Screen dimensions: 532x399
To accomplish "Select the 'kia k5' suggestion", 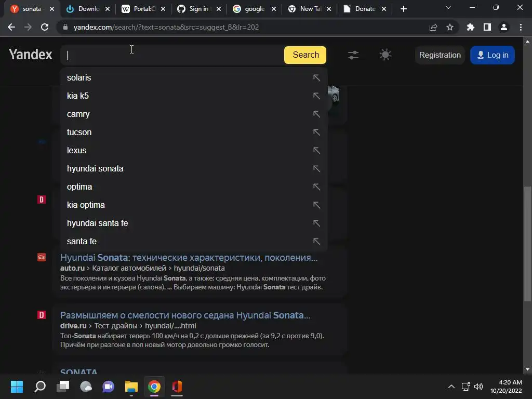I will pos(194,96).
